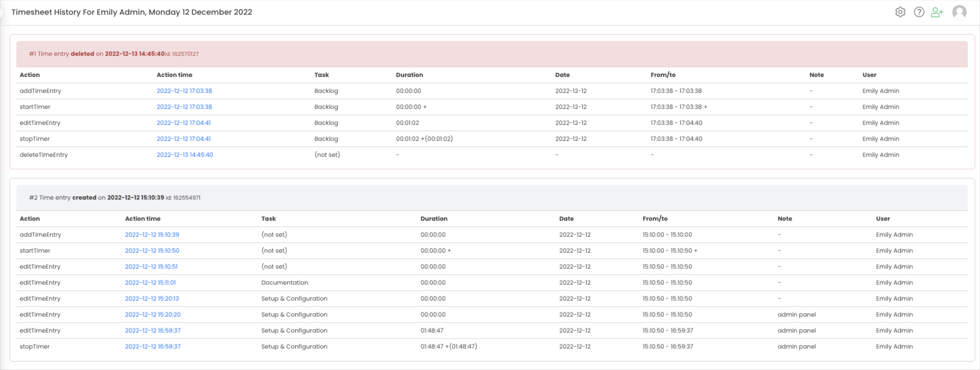Click action time 2022-12-12 17:04:41 for stopTimer
Viewport: 980px width, 370px height.
183,139
